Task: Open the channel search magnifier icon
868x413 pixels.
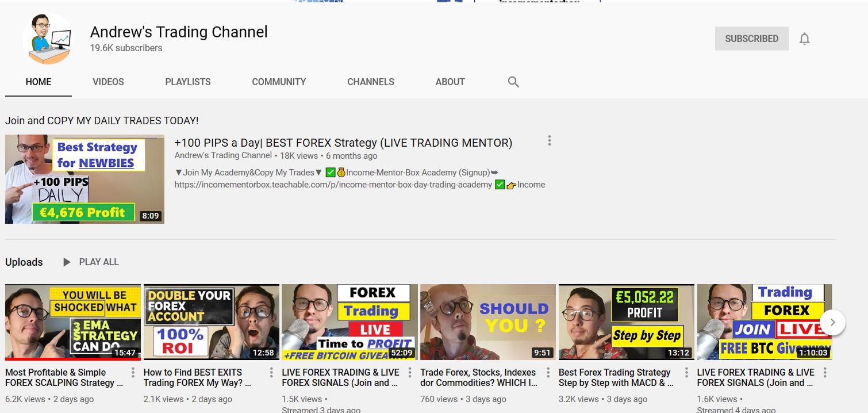Action: [513, 82]
